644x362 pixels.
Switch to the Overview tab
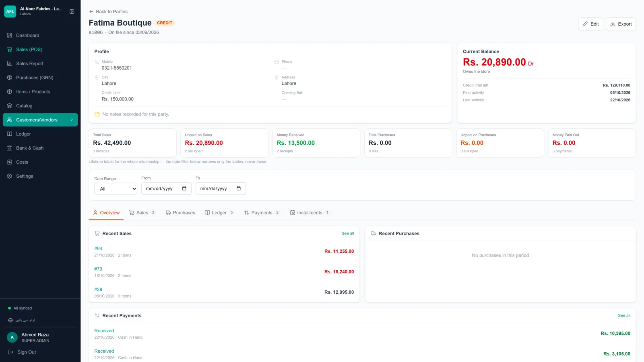point(106,213)
